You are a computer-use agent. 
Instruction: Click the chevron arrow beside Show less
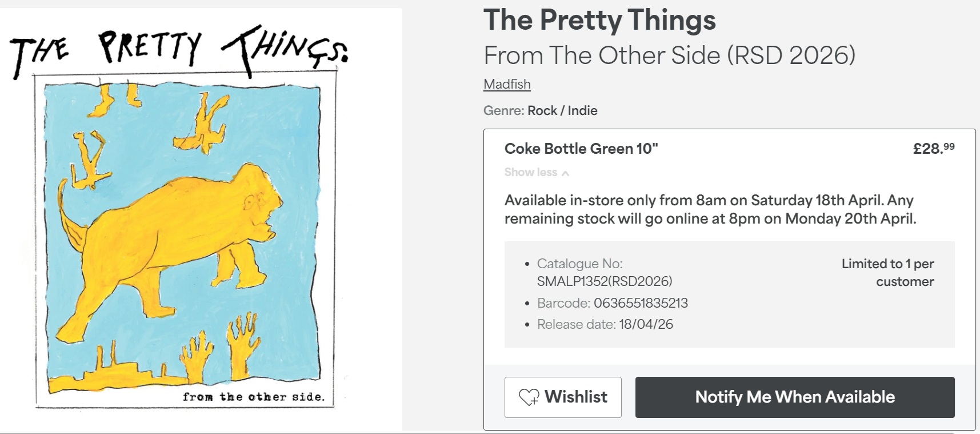point(565,173)
